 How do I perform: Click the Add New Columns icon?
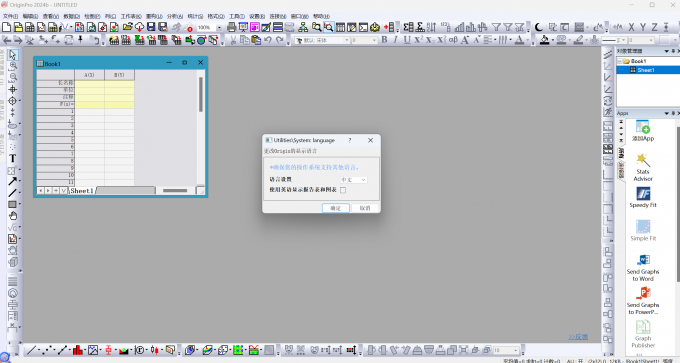click(389, 27)
